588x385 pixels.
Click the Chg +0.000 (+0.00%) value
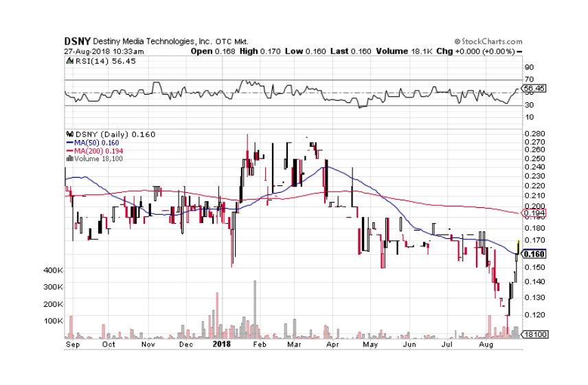pyautogui.click(x=475, y=51)
